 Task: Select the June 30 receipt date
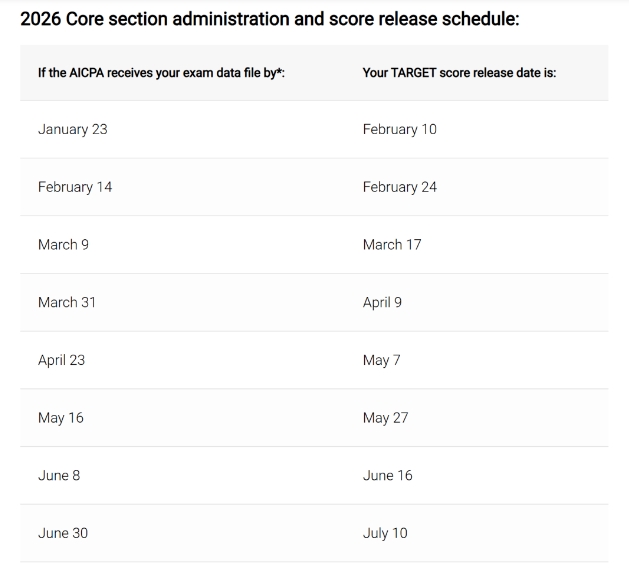tap(63, 533)
